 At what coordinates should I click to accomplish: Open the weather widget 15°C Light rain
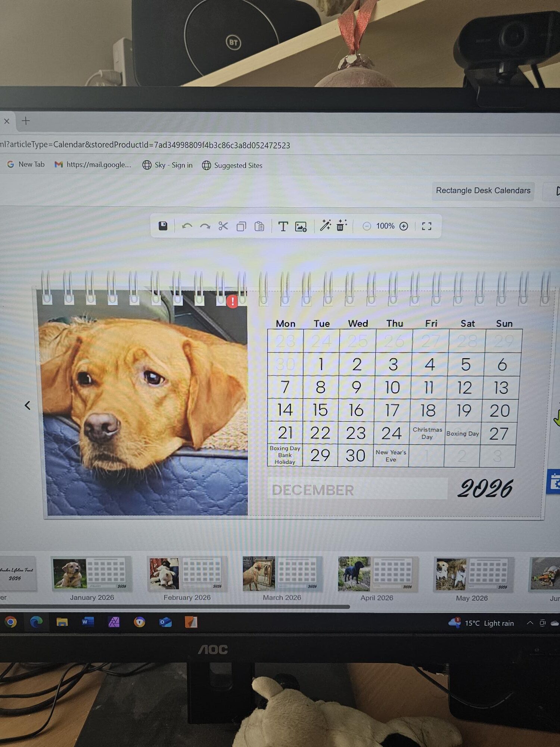tap(481, 623)
